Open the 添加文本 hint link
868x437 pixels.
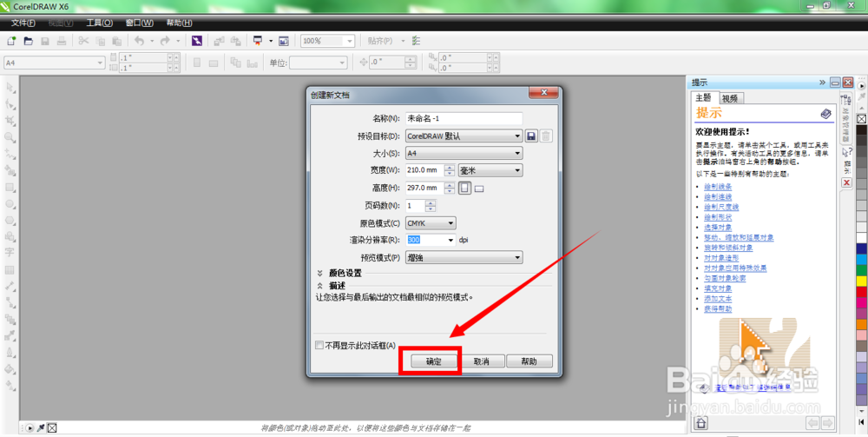click(x=718, y=299)
